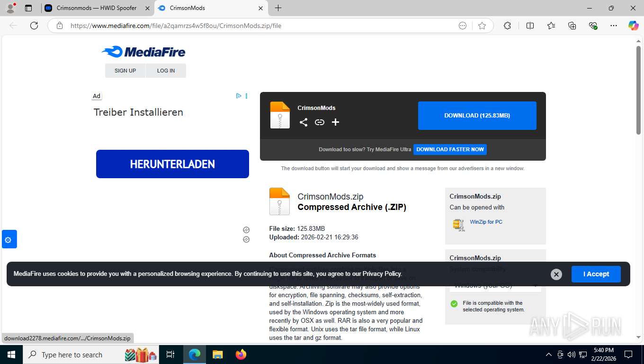Launch Copilot sidebar
644x364 pixels.
[x=633, y=26]
